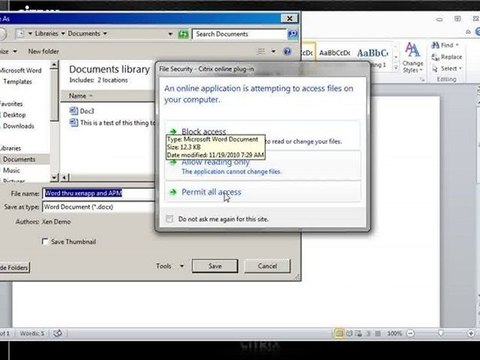Image resolution: width=480 pixels, height=360 pixels.
Task: Enable the Save Thumbnail checkbox
Action: coord(45,241)
